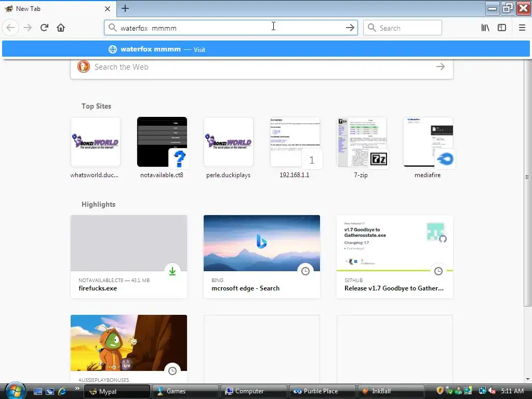Switch to Games taskbar button
The width and height of the screenshot is (532, 399).
[x=185, y=391]
